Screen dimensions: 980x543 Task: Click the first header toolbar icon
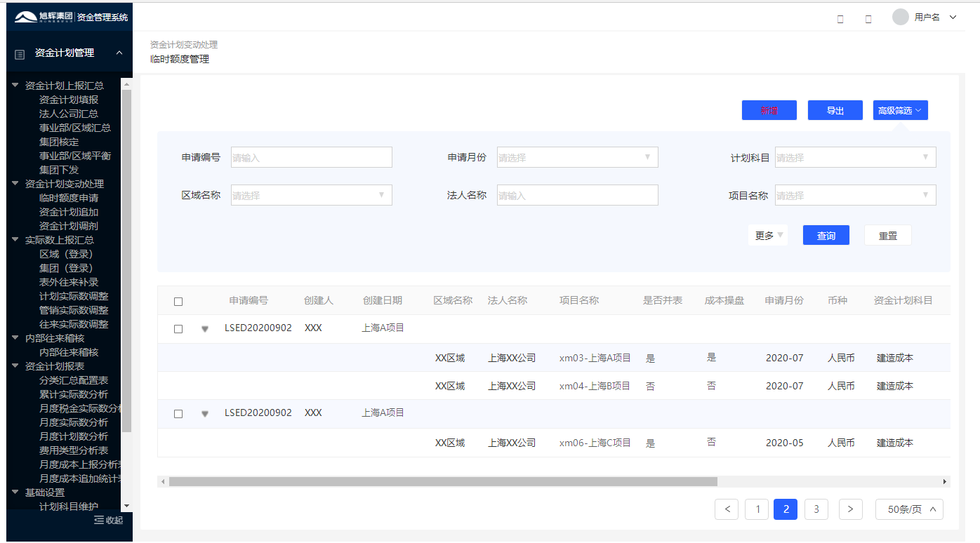[840, 19]
